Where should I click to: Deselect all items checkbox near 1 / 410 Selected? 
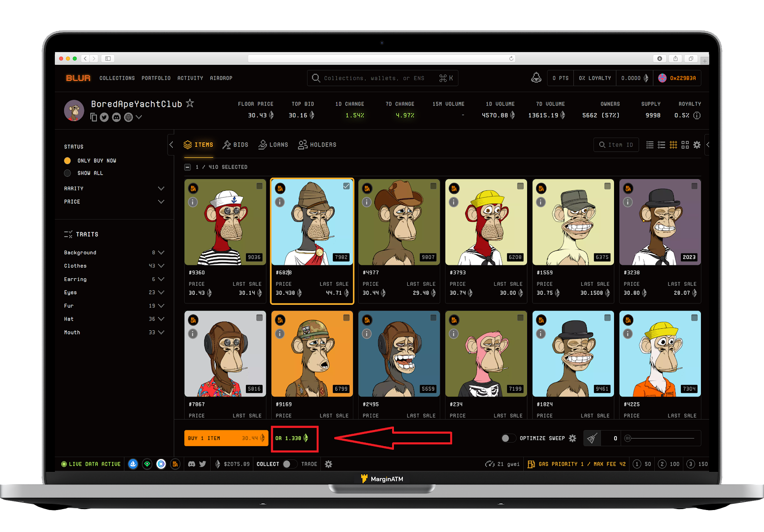click(188, 167)
